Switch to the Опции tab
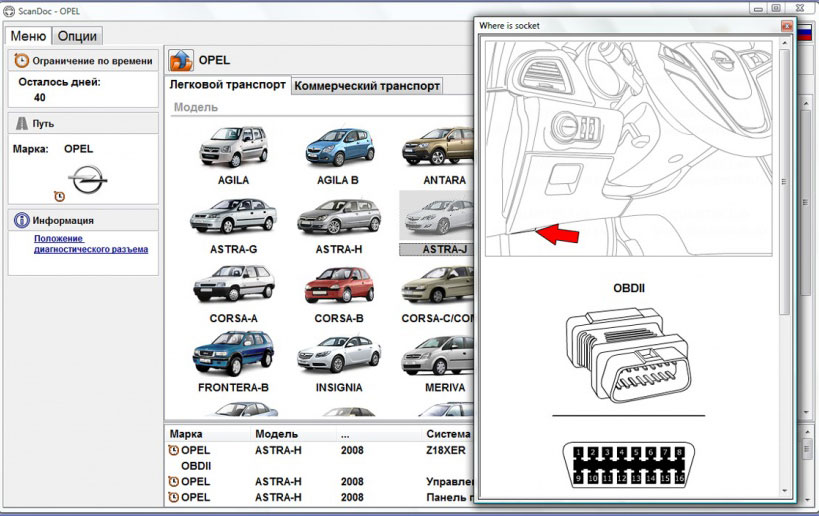Screen dimensions: 819x516 [x=77, y=36]
